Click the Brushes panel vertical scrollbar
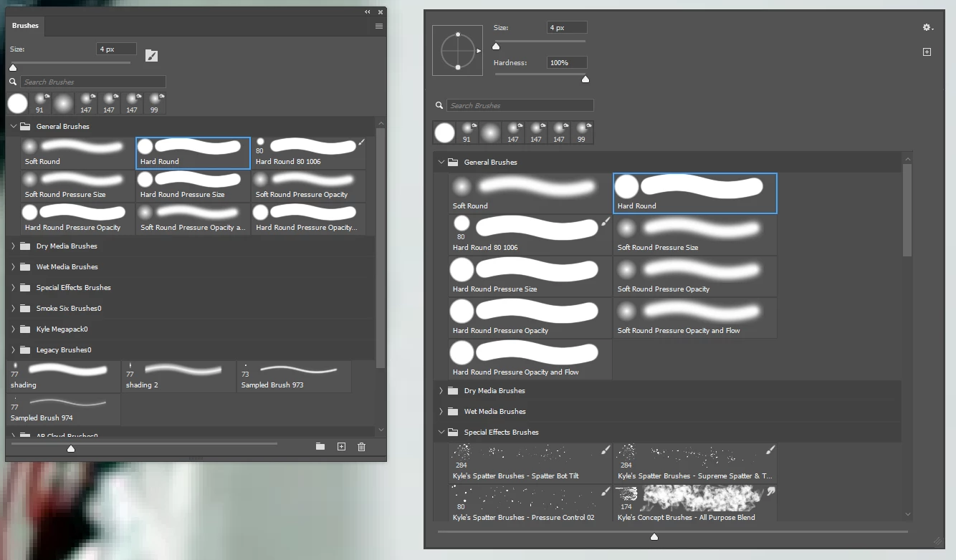 [x=381, y=248]
